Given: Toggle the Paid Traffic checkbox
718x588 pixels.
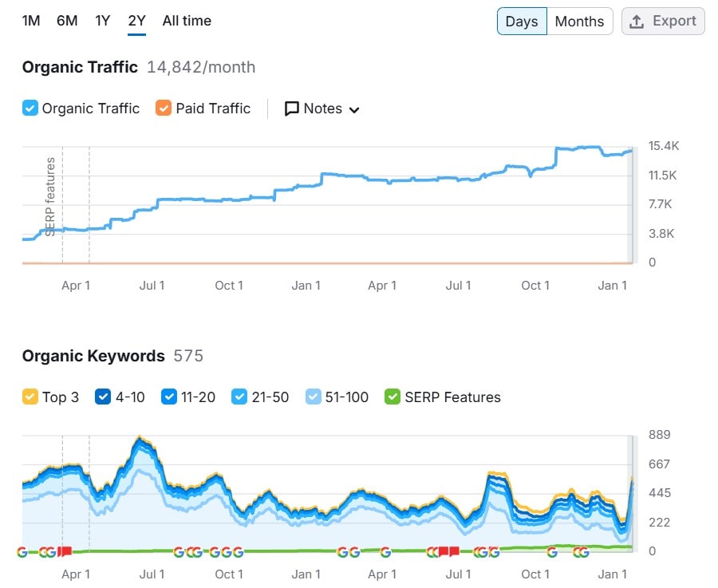Looking at the screenshot, I should point(164,109).
